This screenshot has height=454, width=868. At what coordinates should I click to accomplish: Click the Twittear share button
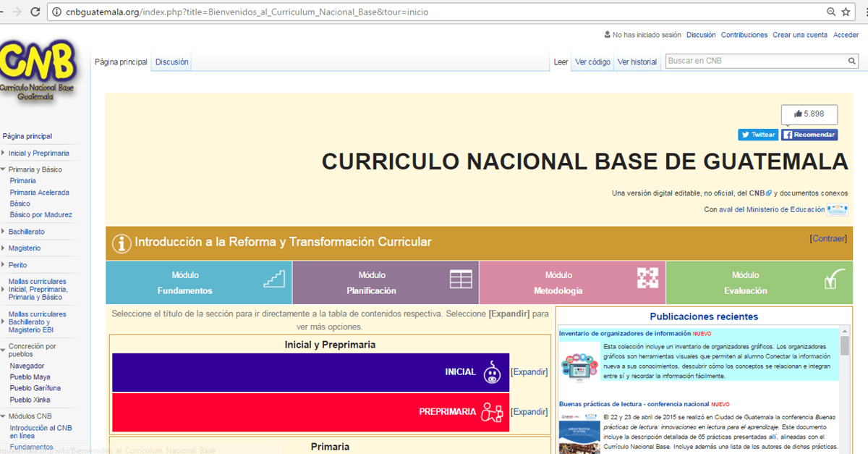click(x=757, y=135)
